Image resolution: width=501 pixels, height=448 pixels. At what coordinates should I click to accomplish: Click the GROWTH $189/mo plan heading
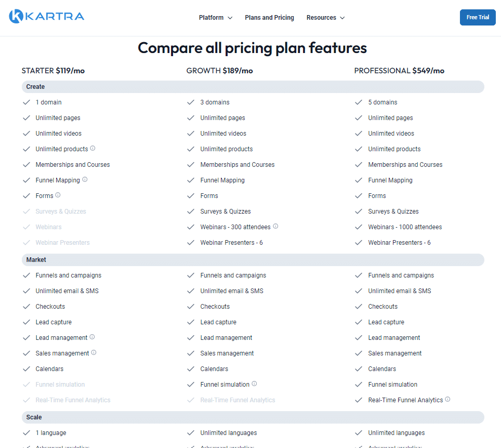(219, 71)
